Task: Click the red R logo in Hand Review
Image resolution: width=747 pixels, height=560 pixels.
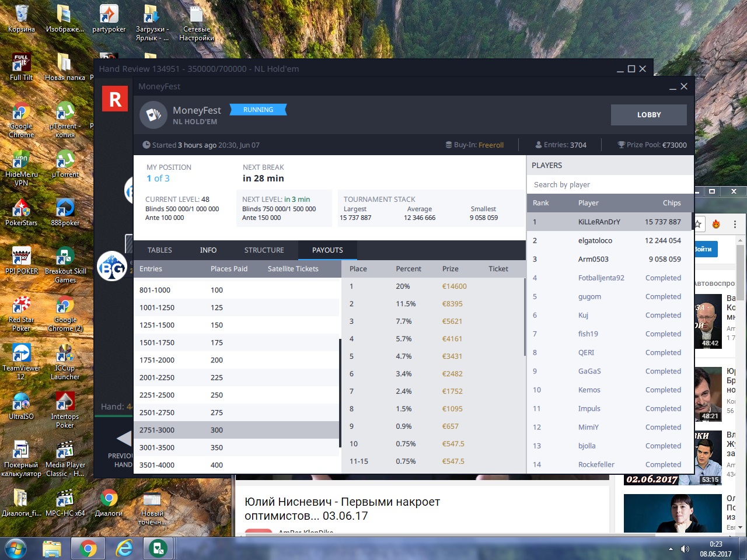Action: [115, 99]
